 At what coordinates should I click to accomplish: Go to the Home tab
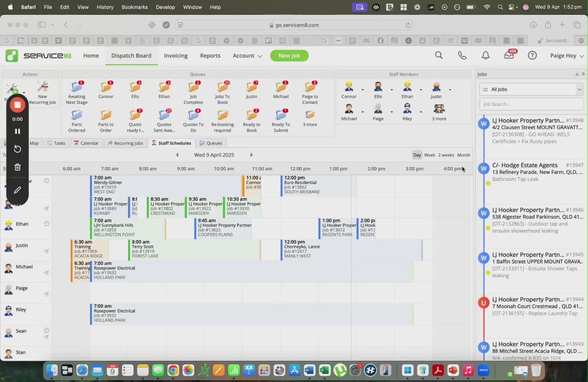tap(91, 56)
